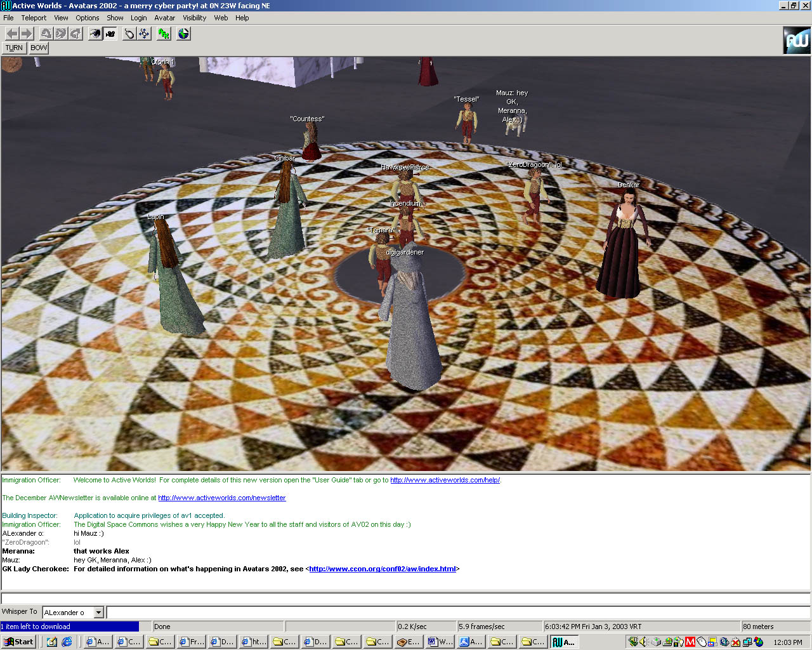This screenshot has height=650, width=812.
Task: Click the chat message input field
Action: point(457,613)
